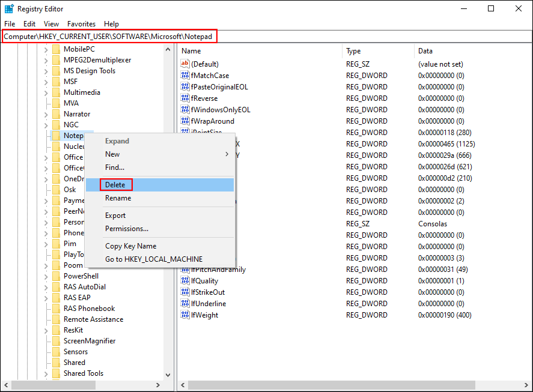
Task: Select the lfUnderline value name
Action: pyautogui.click(x=209, y=304)
